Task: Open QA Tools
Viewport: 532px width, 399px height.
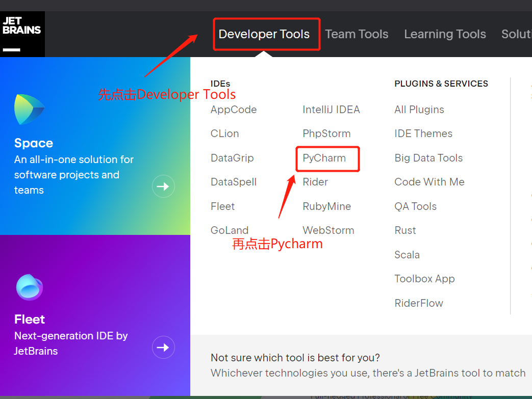Action: pyautogui.click(x=415, y=206)
